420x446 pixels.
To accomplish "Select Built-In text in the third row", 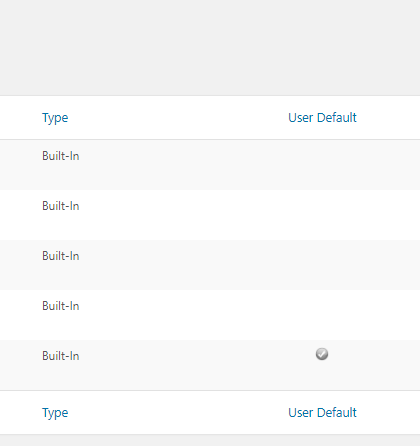I will click(61, 256).
